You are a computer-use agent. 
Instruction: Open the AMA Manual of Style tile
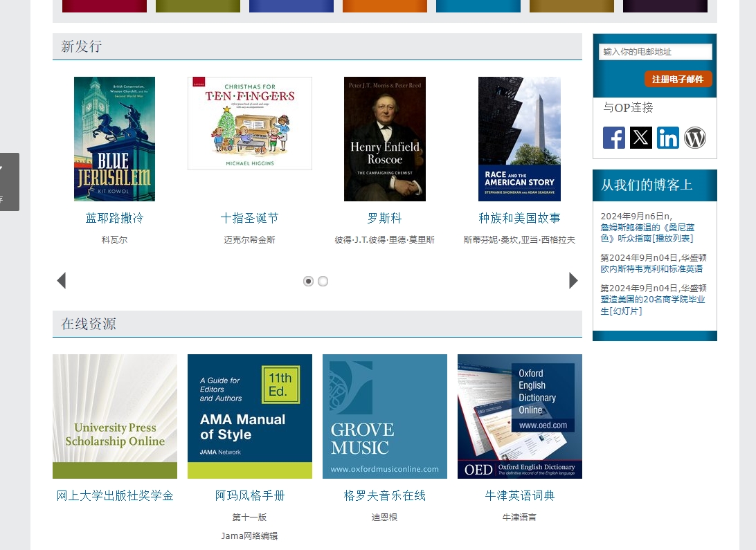point(250,416)
